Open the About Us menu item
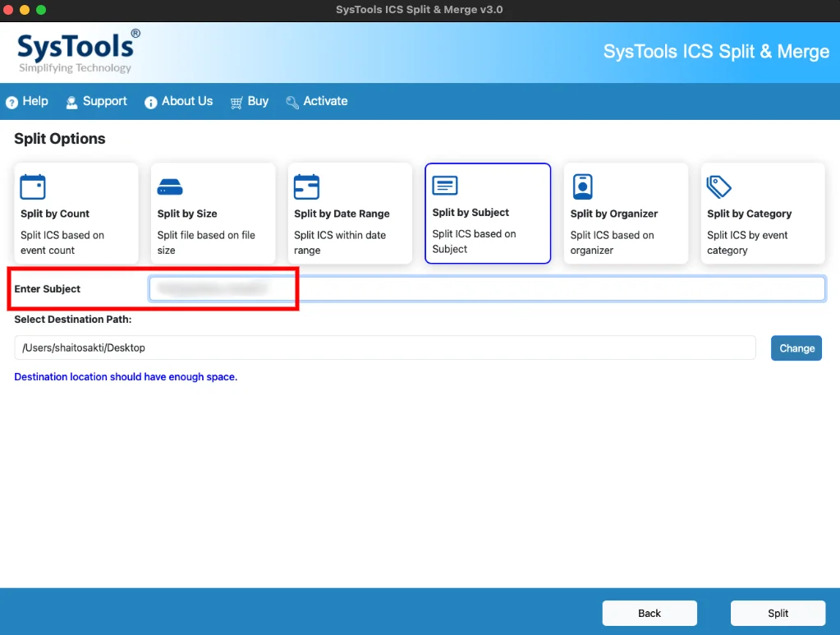The image size is (840, 635). point(178,101)
